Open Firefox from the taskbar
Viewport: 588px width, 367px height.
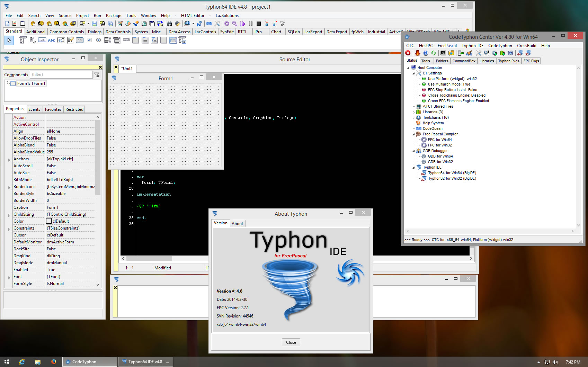pyautogui.click(x=54, y=362)
